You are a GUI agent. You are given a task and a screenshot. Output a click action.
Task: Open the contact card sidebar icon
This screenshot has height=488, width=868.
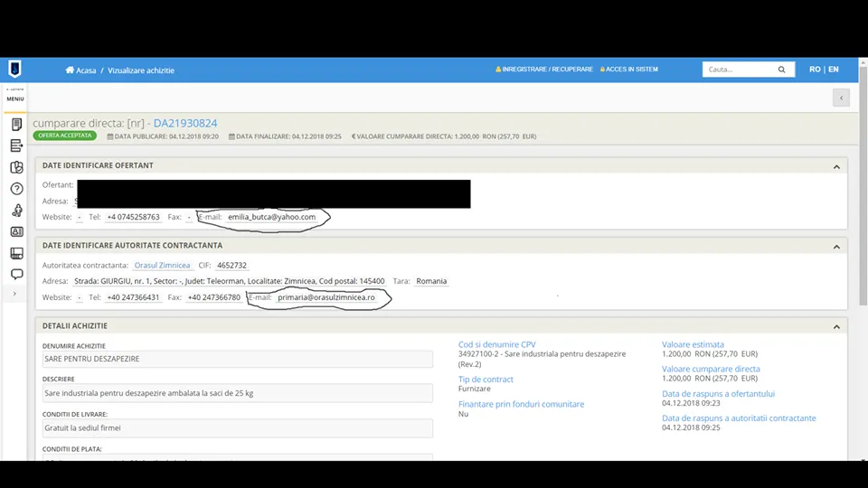click(x=16, y=232)
